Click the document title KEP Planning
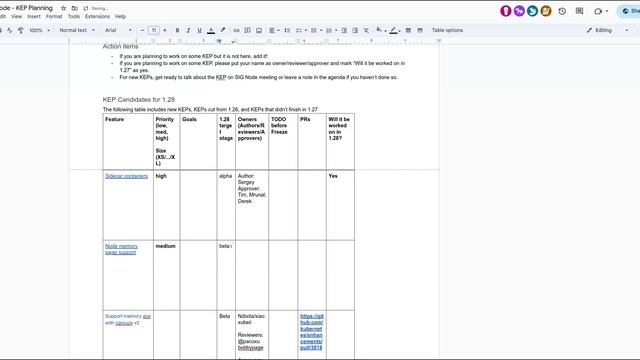The width and height of the screenshot is (640, 360). click(27, 8)
